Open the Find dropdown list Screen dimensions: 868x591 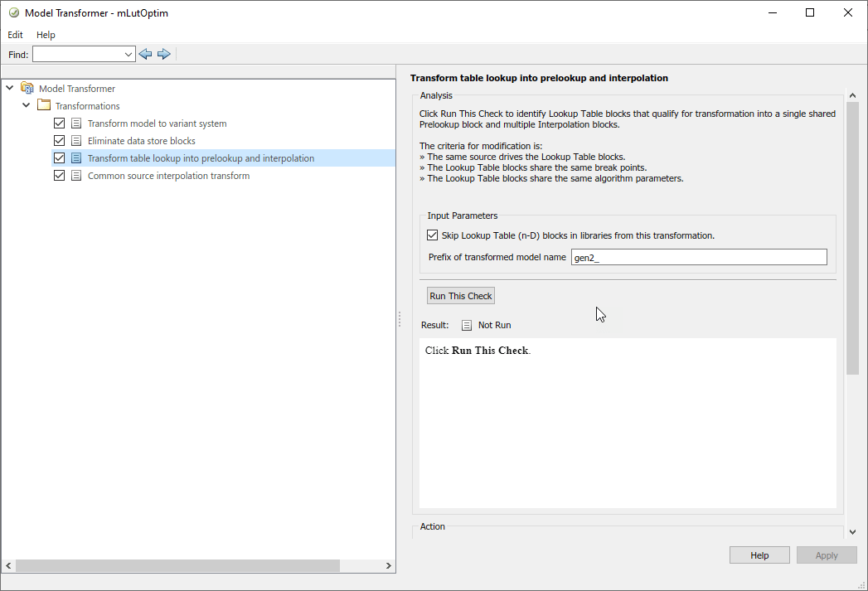129,54
